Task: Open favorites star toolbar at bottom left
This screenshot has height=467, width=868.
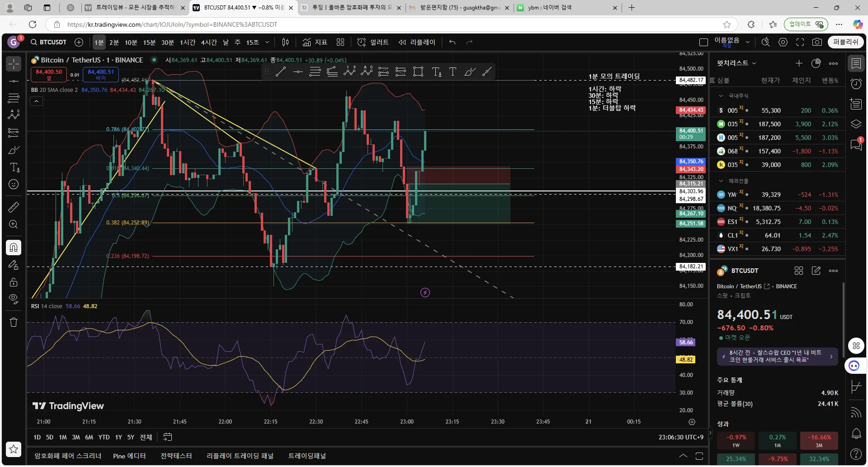Action: (14, 449)
